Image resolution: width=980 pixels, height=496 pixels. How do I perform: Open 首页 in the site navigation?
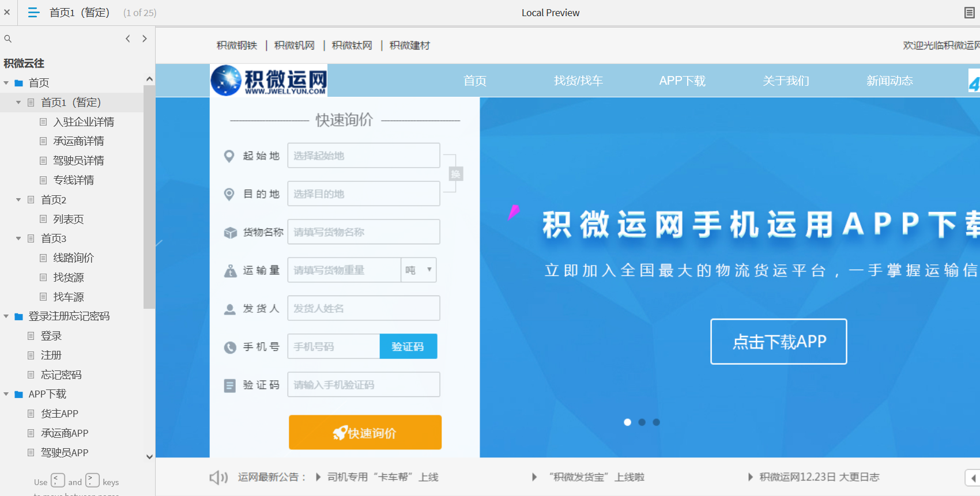click(x=475, y=81)
